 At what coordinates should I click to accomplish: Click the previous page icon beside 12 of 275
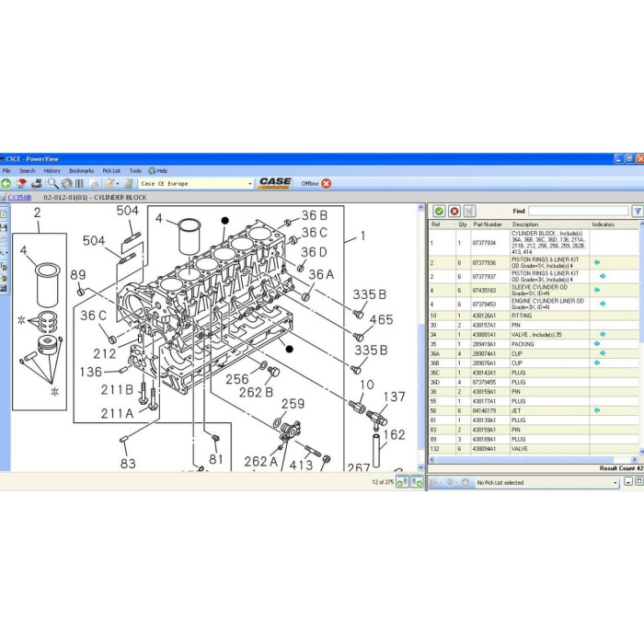402,482
